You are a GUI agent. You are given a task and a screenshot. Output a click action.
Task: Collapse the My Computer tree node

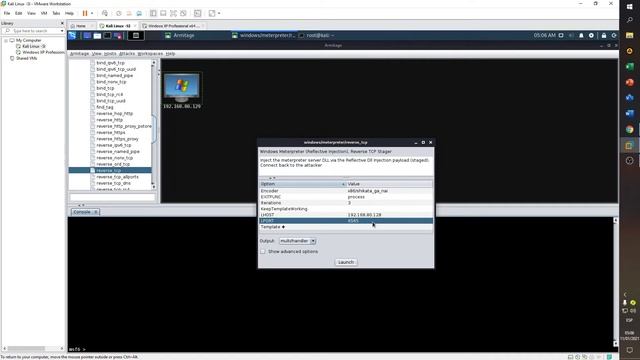click(6, 40)
